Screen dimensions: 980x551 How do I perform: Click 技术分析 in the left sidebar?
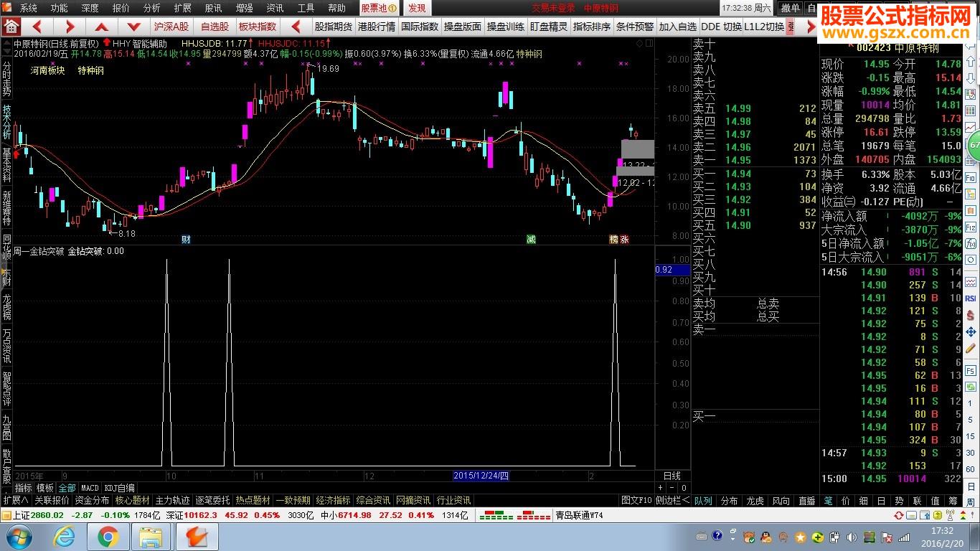click(x=6, y=122)
